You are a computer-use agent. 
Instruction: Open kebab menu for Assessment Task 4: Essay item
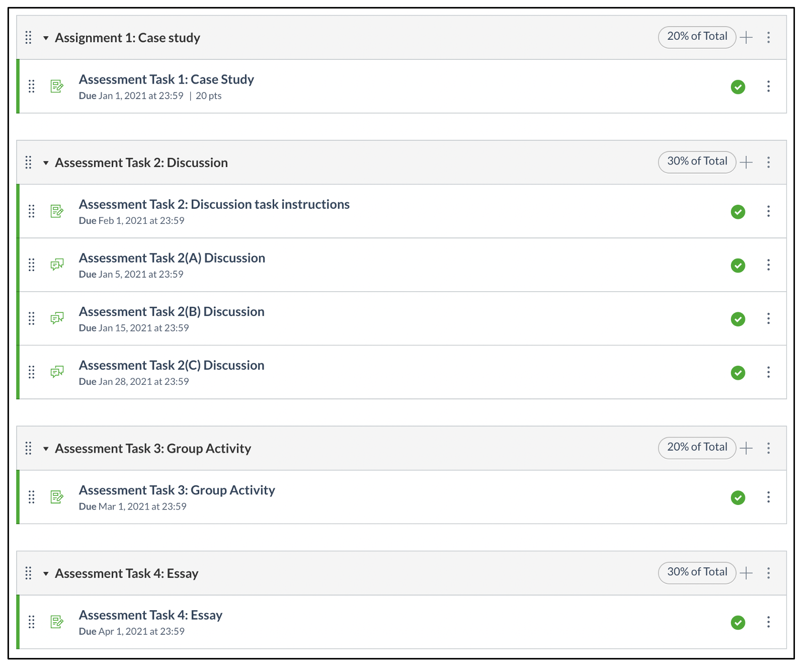click(768, 622)
